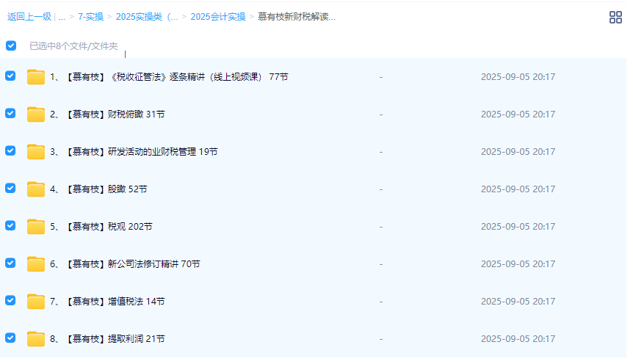Uncheck the 财税俯瞰 31节 row checkbox
Image resolution: width=633 pixels, height=364 pixels.
coord(10,114)
